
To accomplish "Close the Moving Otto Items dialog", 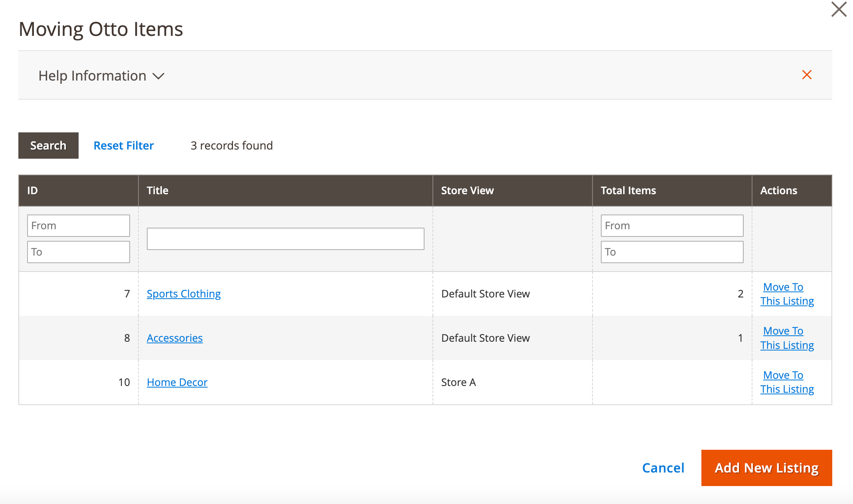I will (x=839, y=10).
